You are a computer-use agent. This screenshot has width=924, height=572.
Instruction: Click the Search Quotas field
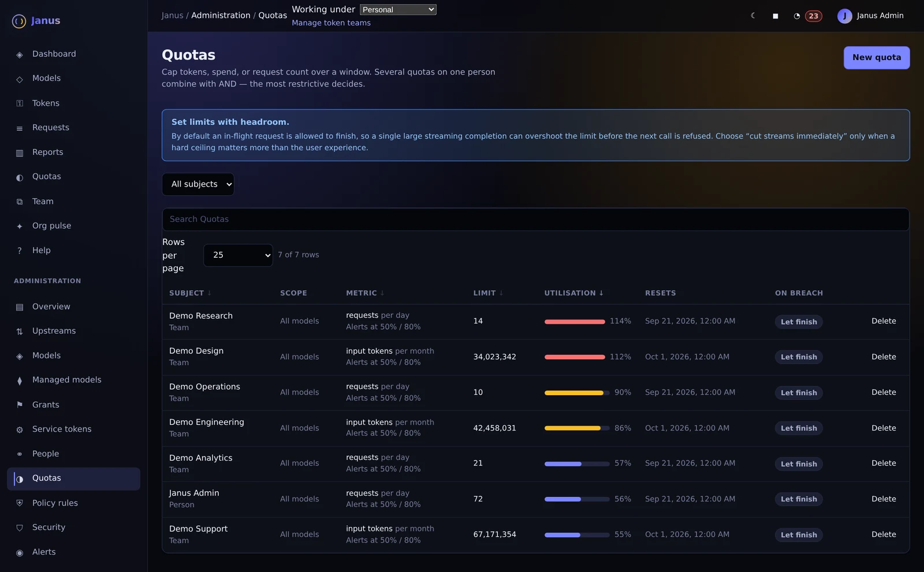(535, 220)
